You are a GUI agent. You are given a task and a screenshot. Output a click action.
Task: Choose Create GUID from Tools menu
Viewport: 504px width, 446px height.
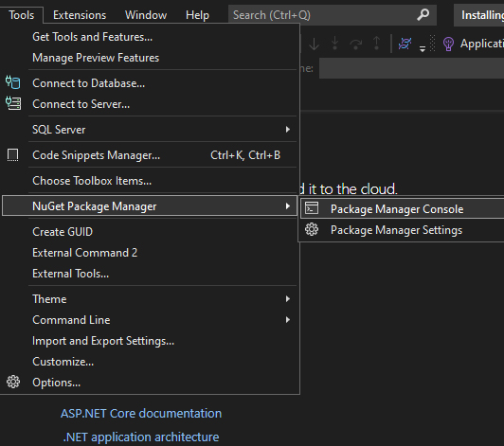tap(63, 232)
